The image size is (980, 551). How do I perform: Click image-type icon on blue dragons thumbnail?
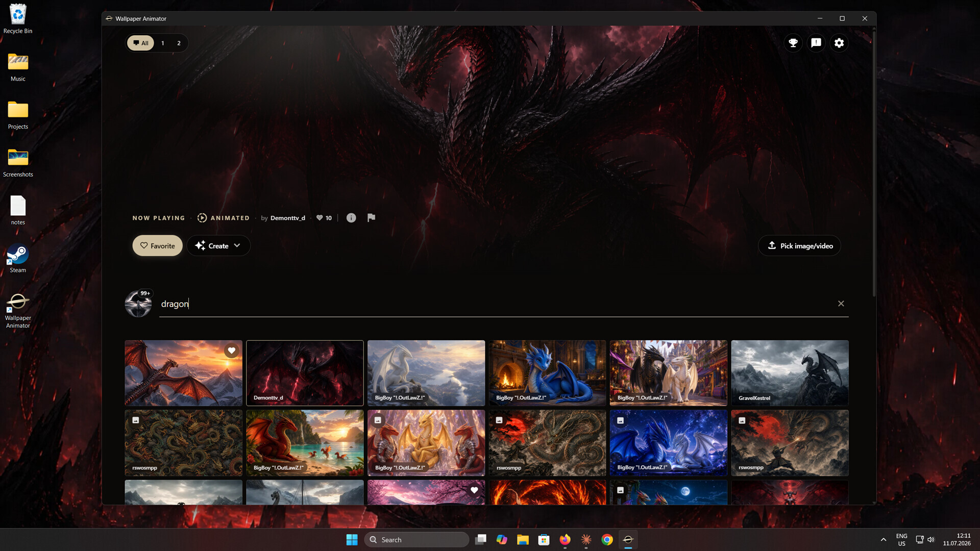coord(621,420)
